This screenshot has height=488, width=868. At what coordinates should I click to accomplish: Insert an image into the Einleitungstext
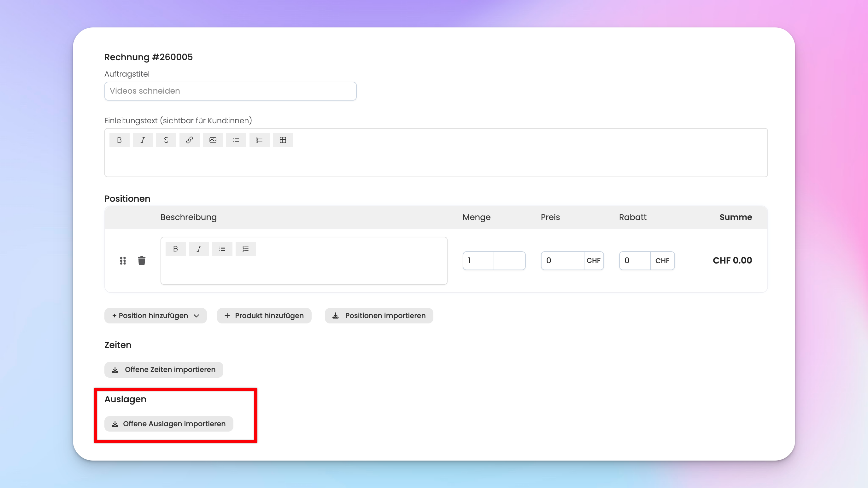pos(213,140)
